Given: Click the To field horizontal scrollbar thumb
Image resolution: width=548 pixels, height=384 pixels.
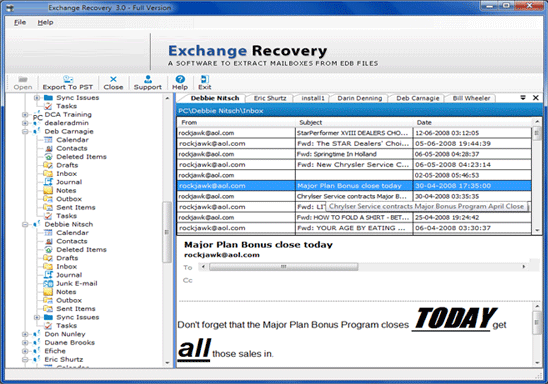Looking at the screenshot, I should click(x=283, y=267).
